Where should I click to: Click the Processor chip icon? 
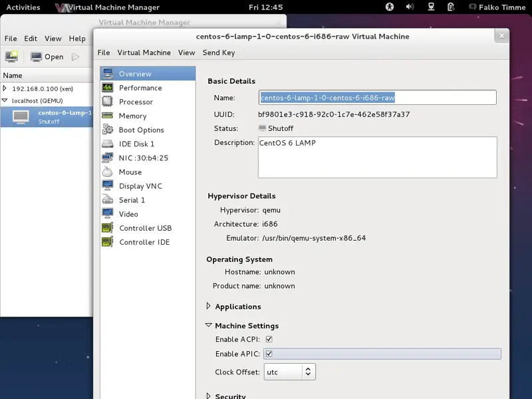click(x=108, y=102)
